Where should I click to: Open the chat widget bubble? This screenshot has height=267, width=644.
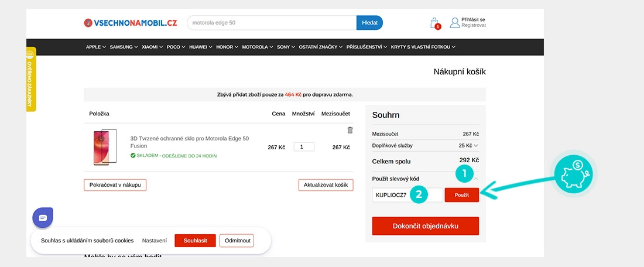pyautogui.click(x=43, y=218)
